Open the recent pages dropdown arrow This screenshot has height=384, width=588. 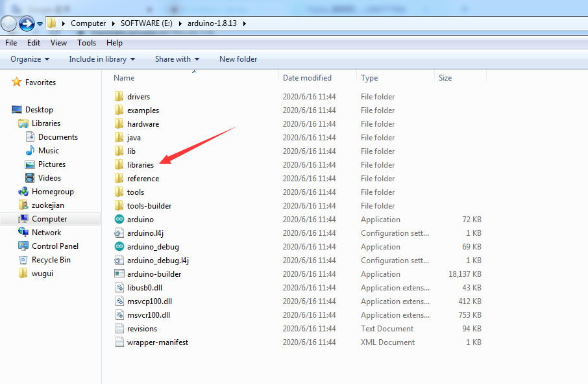(x=40, y=24)
